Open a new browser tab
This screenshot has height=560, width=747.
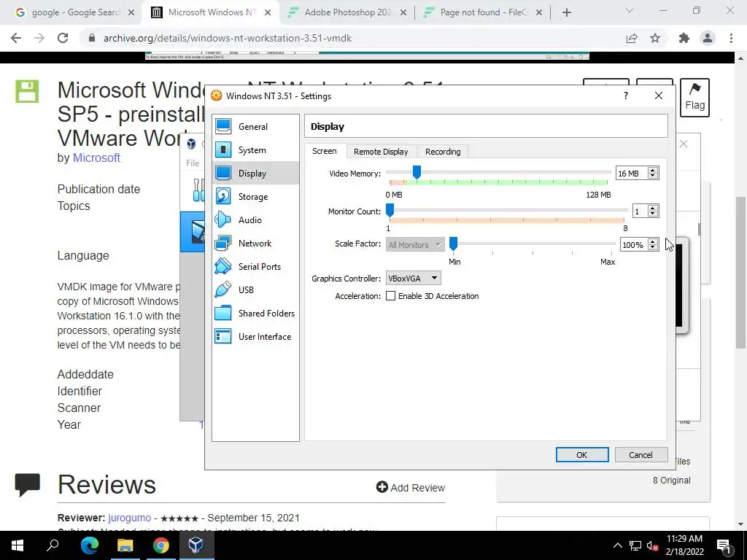pos(566,12)
